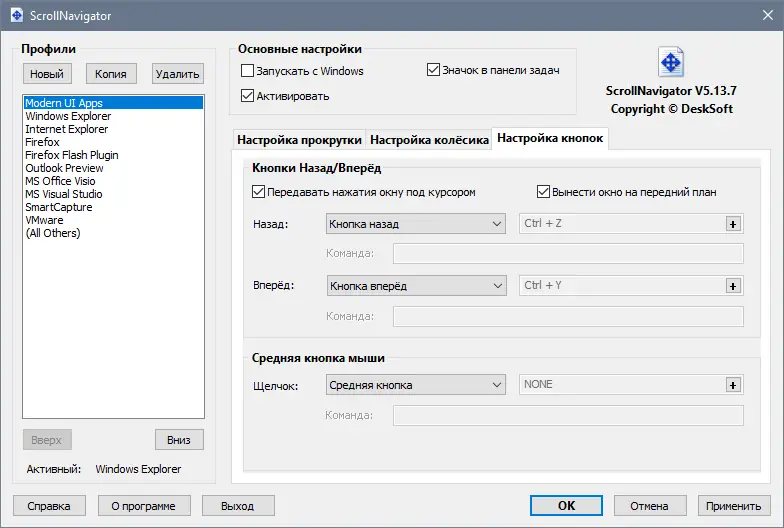Open the Щелчок dropdown Средняя кнопка
Viewport: 784px width, 528px height.
coord(416,385)
